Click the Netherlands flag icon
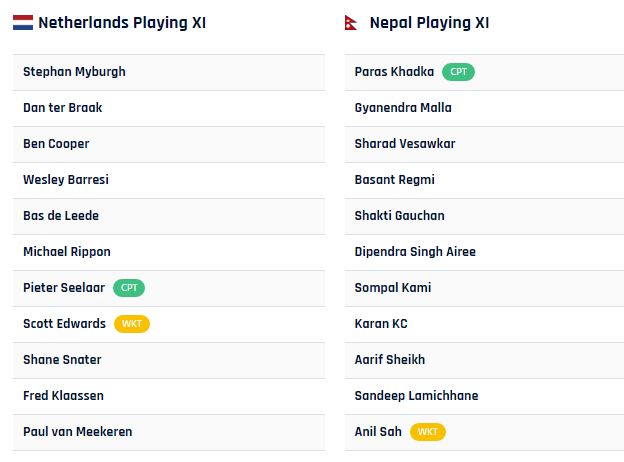The image size is (624, 462). tap(23, 23)
